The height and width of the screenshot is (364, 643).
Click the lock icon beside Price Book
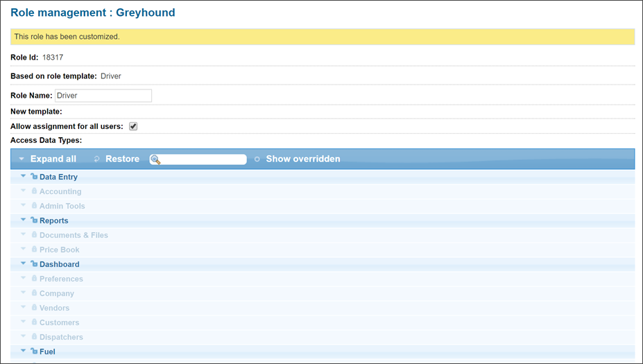[33, 250]
